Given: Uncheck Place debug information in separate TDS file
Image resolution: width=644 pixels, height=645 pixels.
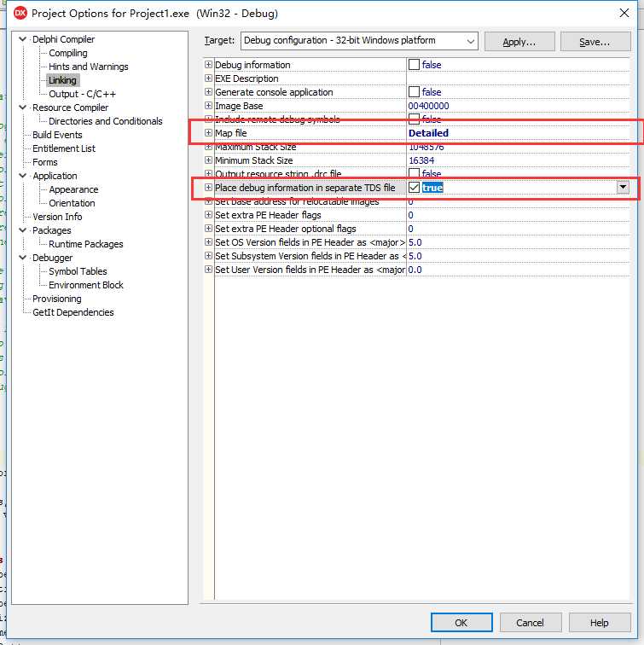Looking at the screenshot, I should 414,188.
